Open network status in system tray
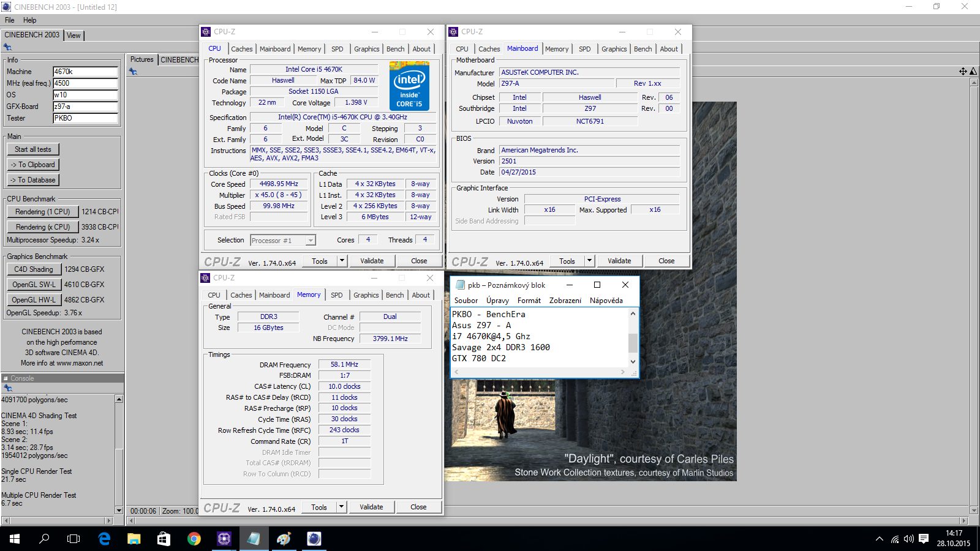Screen dimensions: 980x551 (x=895, y=539)
